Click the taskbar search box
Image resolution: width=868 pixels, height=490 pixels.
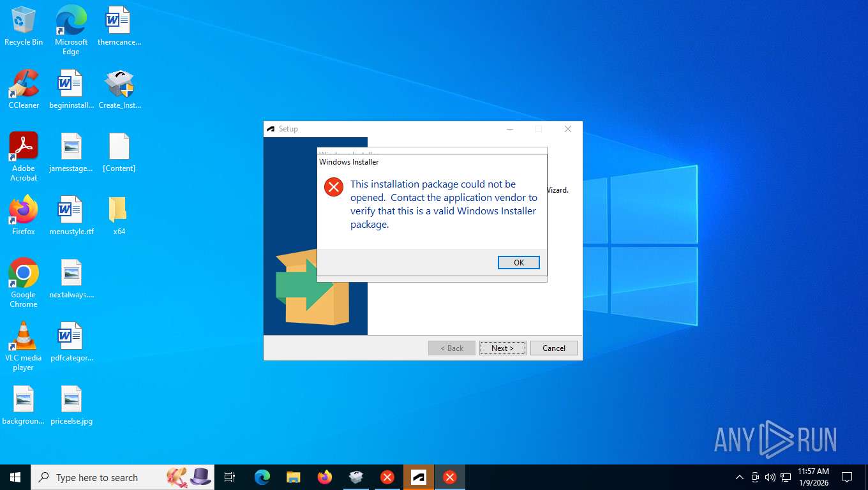[123, 477]
